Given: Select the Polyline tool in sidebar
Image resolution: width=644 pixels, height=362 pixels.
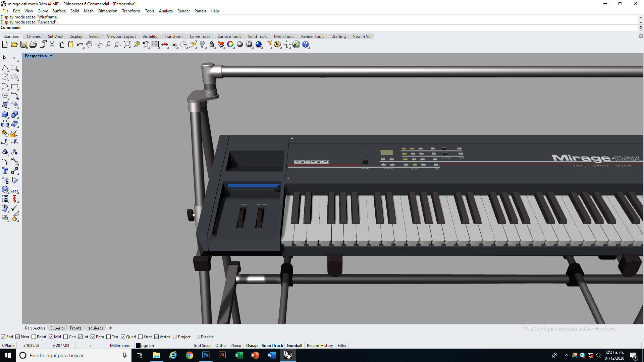Looking at the screenshot, I should pos(5,68).
